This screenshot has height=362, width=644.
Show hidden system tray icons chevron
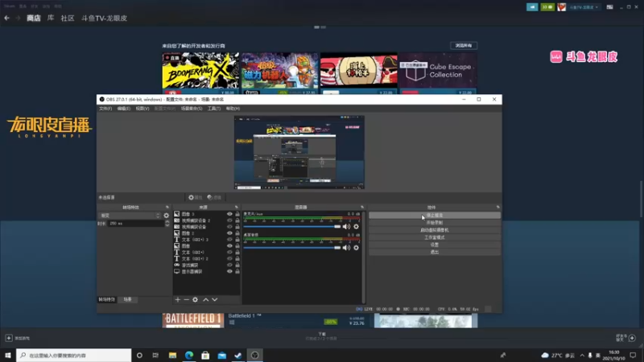582,355
